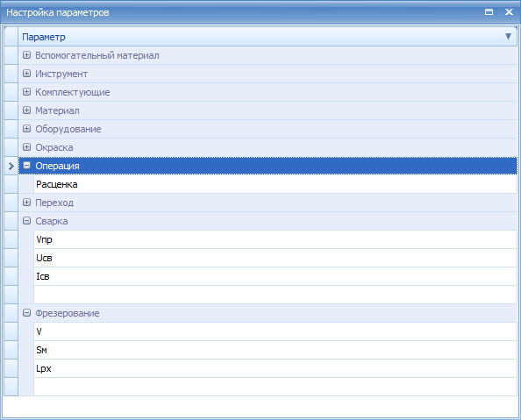Click the Комплектующие group label

73,92
